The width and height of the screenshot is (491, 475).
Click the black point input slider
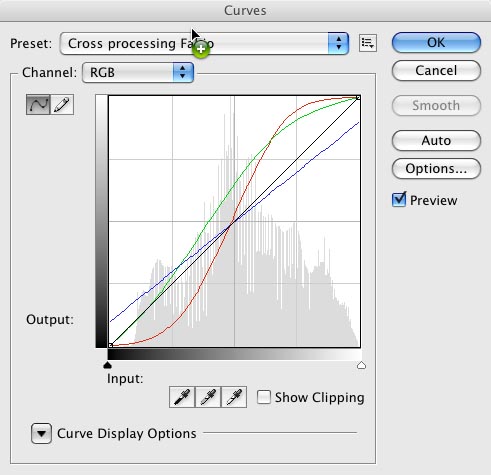coord(107,365)
